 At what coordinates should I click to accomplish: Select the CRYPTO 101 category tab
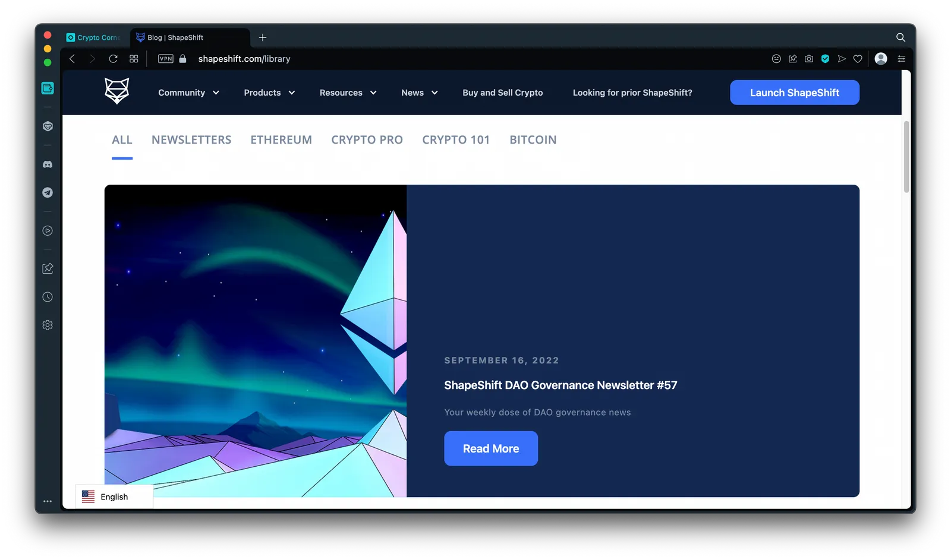tap(456, 140)
